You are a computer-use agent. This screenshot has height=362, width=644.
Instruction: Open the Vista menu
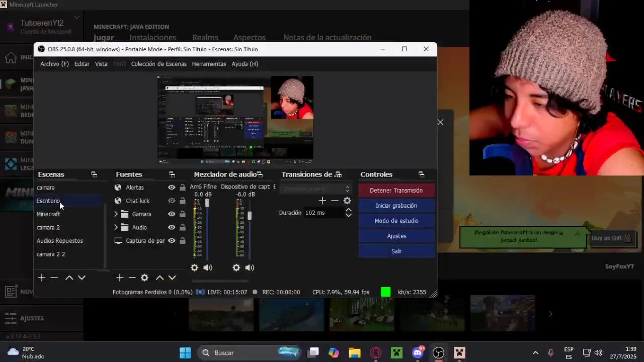click(x=101, y=64)
